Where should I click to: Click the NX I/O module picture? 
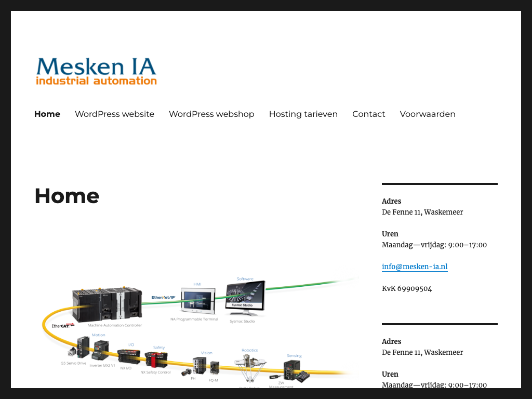(128, 356)
